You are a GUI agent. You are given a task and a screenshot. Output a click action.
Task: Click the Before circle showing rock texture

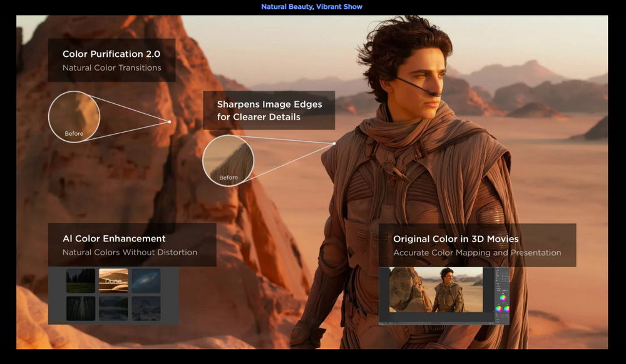(74, 116)
